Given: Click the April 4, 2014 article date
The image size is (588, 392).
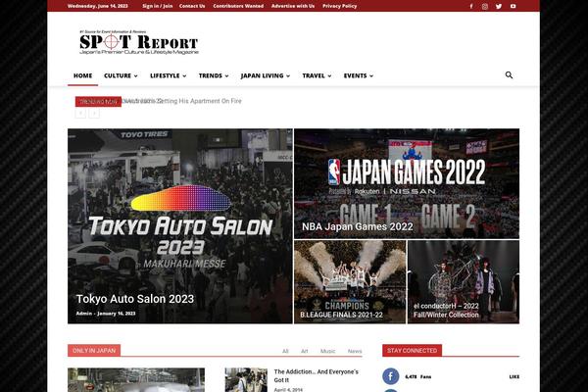Looking at the screenshot, I should [x=288, y=389].
